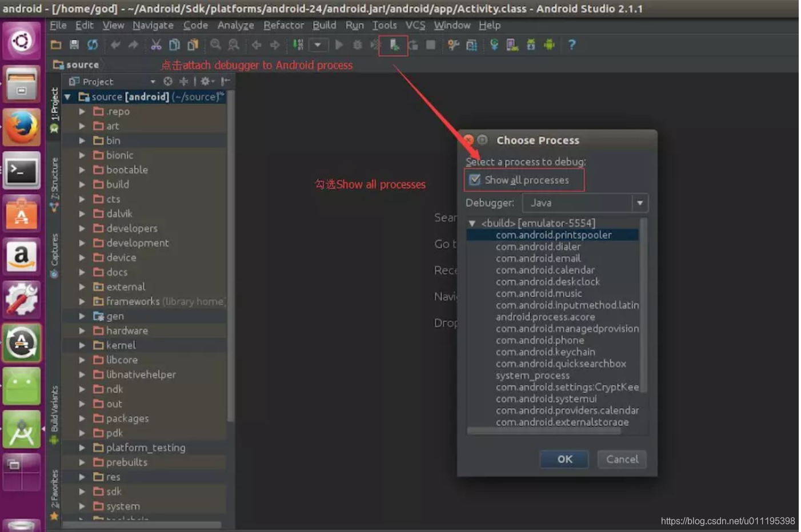This screenshot has height=532, width=801.
Task: Open Firefox from the Ubuntu launcher
Action: (x=21, y=128)
